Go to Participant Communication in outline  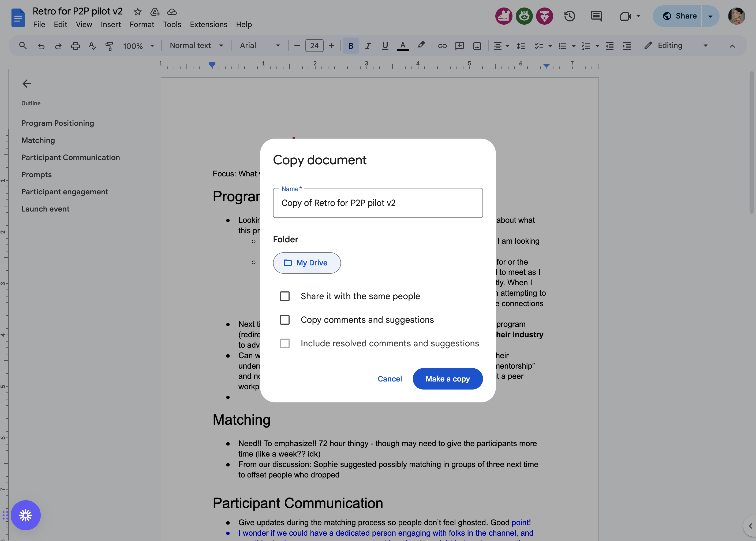[x=70, y=158]
